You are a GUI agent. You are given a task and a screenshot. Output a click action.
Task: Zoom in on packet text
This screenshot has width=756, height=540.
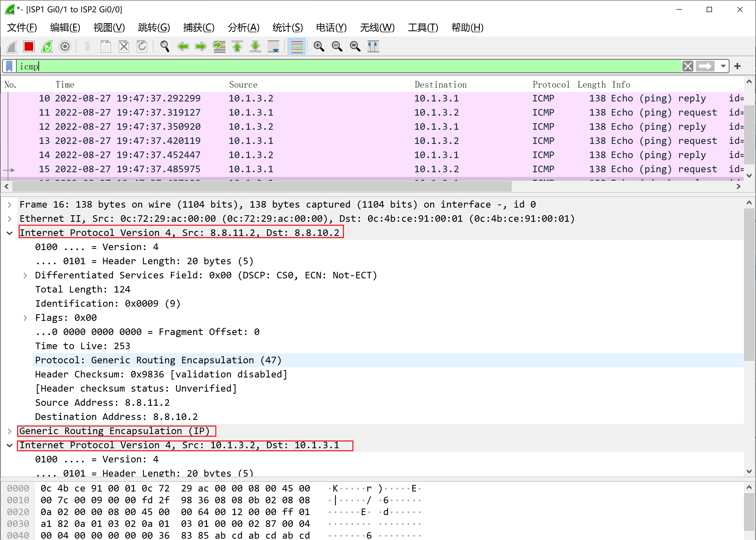click(319, 47)
